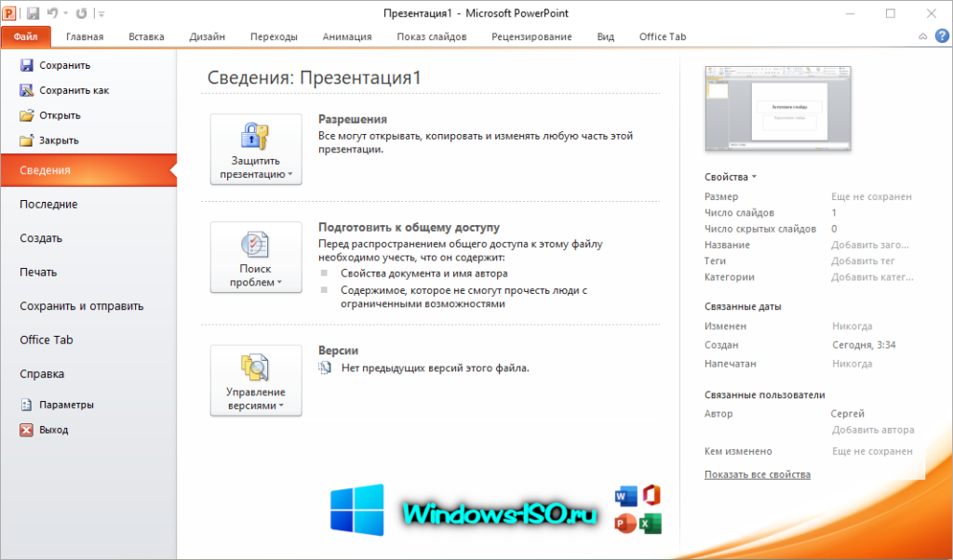
Task: Expand the Защитить презентацию dropdown arrow
Action: tap(290, 174)
